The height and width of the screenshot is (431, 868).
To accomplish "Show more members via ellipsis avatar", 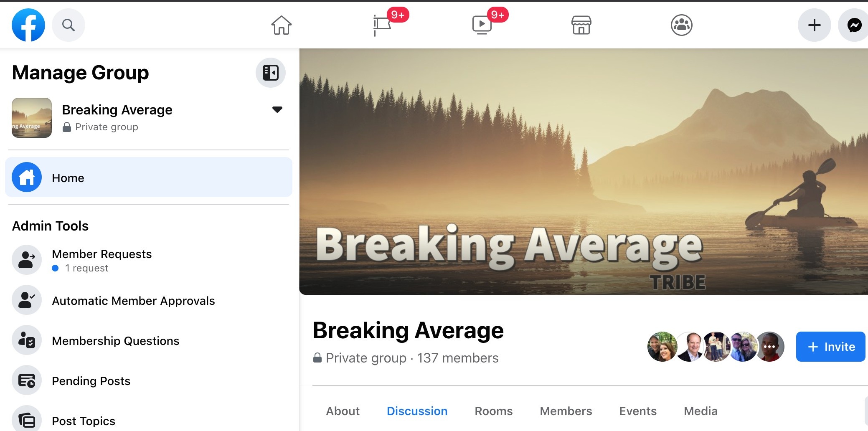I will [769, 347].
